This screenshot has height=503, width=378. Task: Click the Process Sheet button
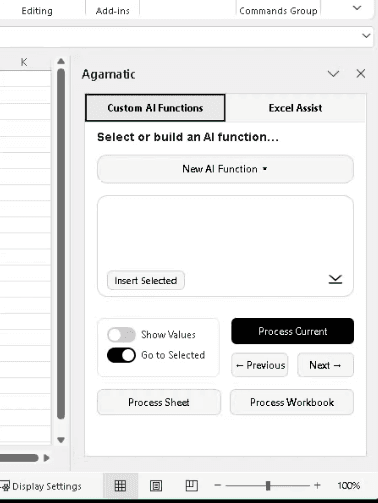click(x=159, y=402)
